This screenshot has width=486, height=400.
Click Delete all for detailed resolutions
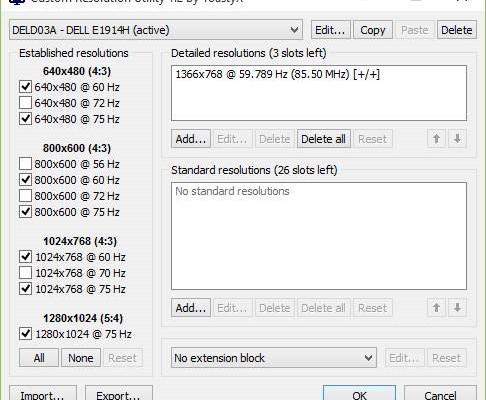click(x=323, y=139)
